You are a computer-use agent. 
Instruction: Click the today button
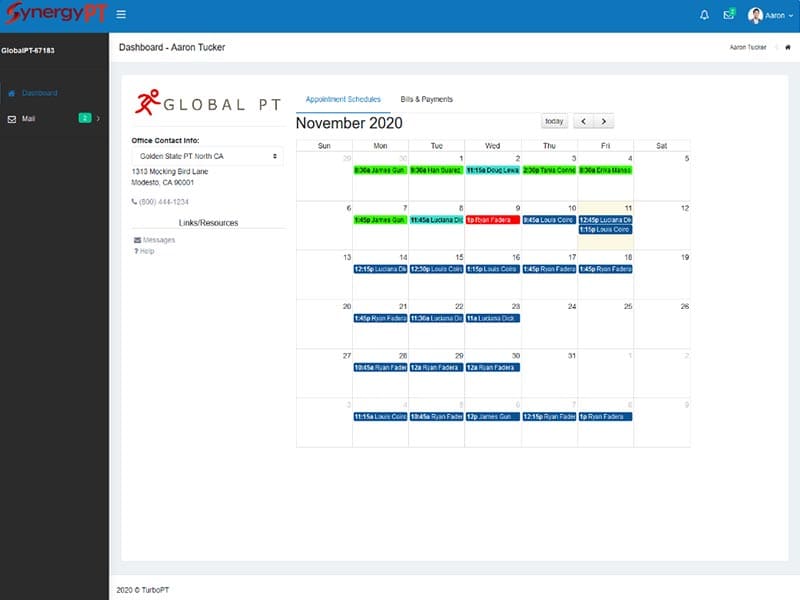(554, 121)
